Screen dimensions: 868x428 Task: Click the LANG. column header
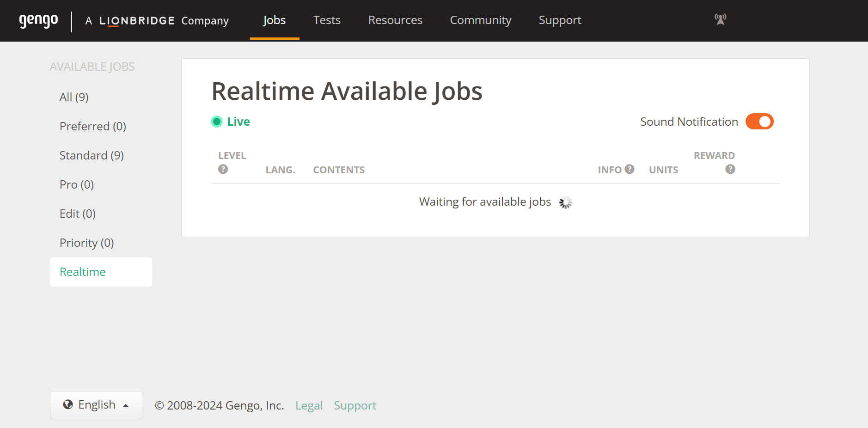point(281,170)
